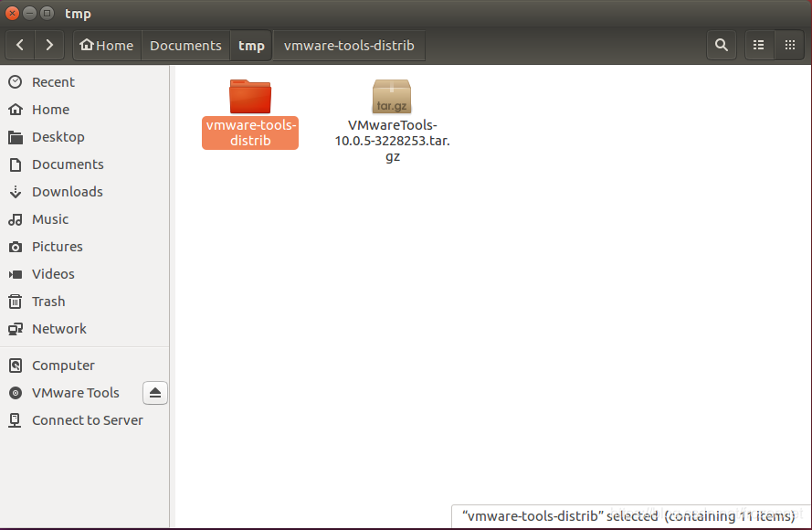Click the Desktop folder icon in sidebar
This screenshot has width=812, height=530.
pos(16,137)
